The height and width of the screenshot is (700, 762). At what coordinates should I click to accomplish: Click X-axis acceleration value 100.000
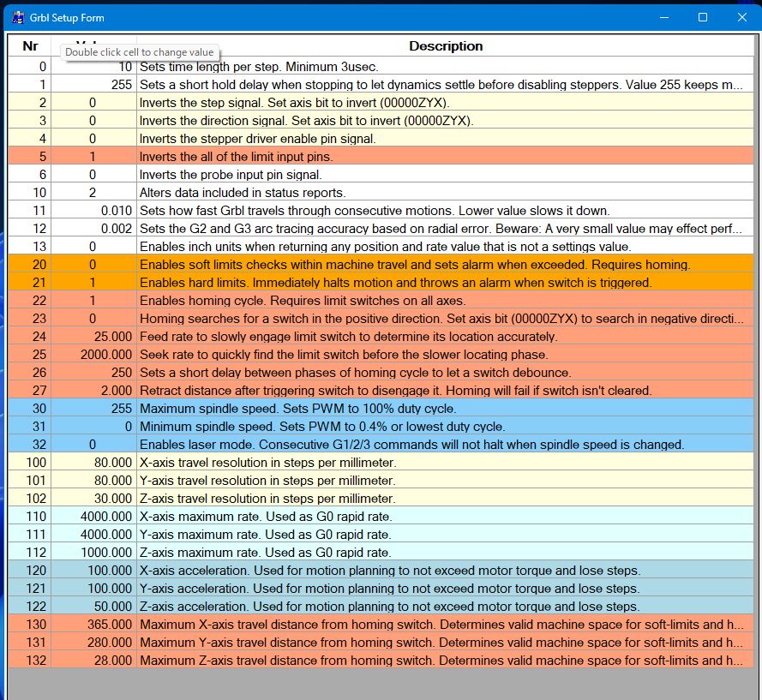93,570
